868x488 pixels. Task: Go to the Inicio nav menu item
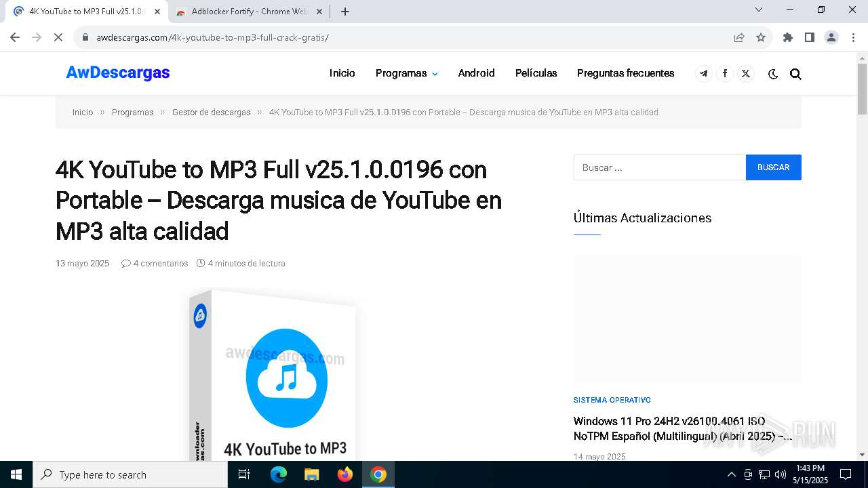click(342, 73)
